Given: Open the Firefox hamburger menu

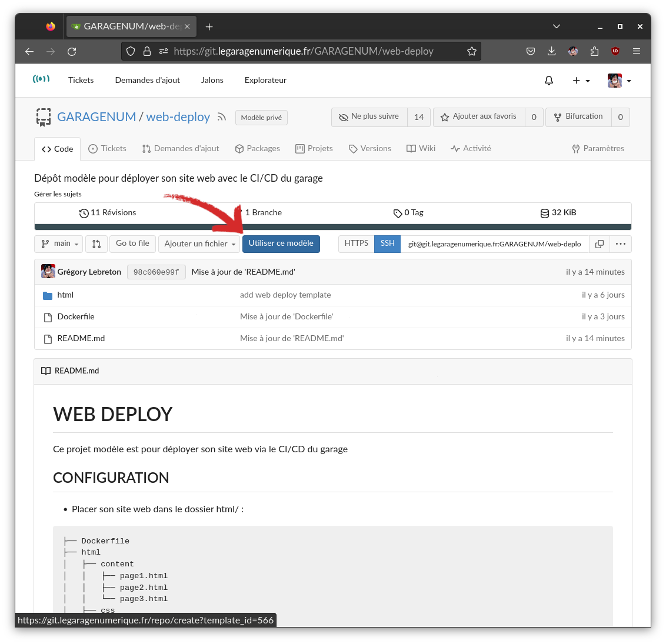Looking at the screenshot, I should pyautogui.click(x=636, y=51).
